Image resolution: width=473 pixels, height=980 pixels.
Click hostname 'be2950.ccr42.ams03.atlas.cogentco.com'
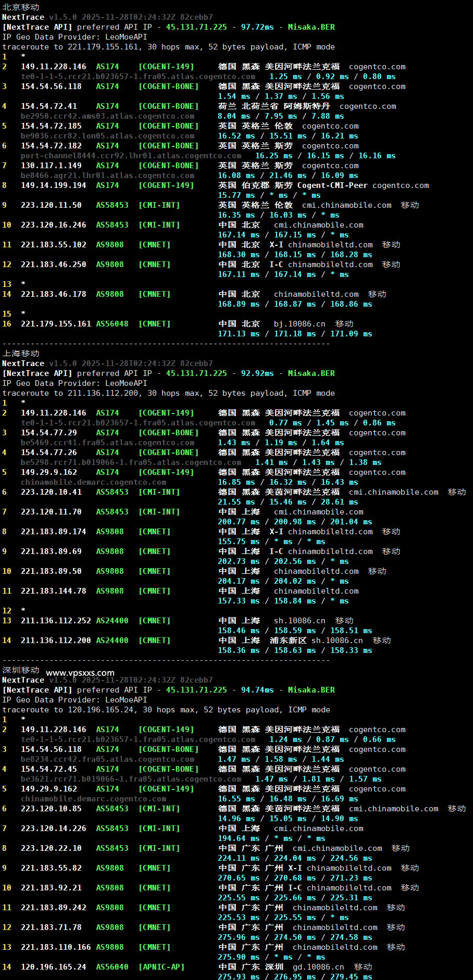107,116
